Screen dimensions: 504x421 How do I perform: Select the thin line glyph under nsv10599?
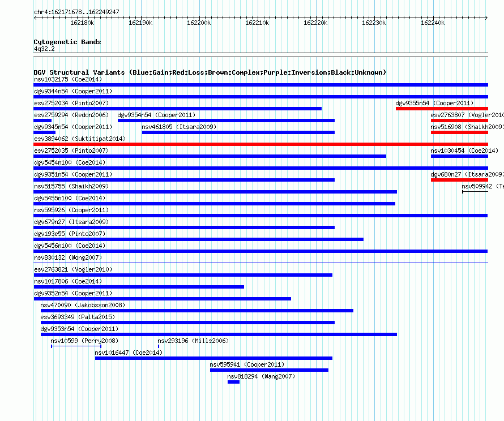click(x=76, y=346)
